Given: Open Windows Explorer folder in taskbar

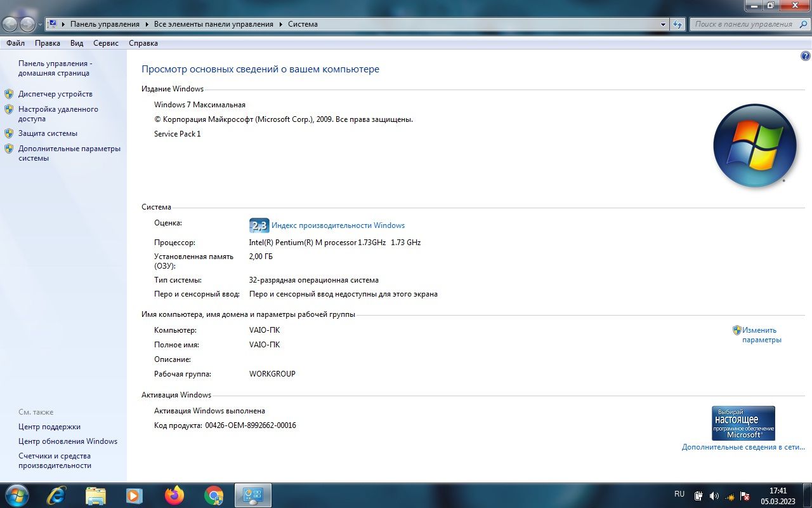Looking at the screenshot, I should (96, 495).
